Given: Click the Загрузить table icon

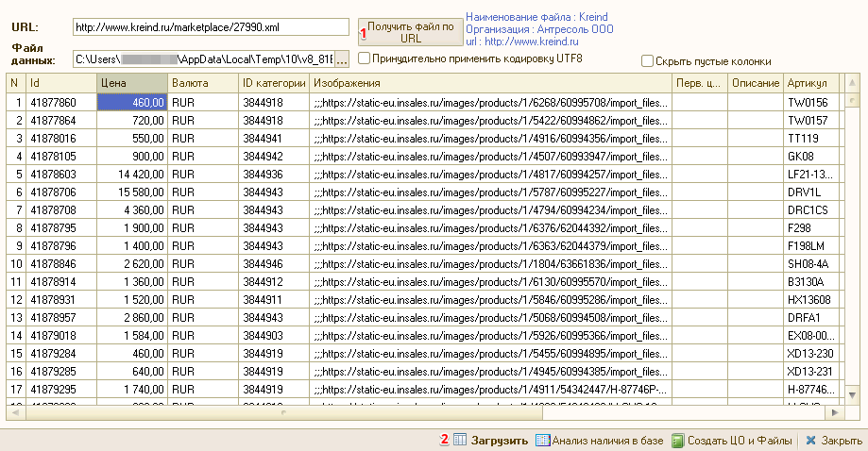Looking at the screenshot, I should tap(460, 440).
